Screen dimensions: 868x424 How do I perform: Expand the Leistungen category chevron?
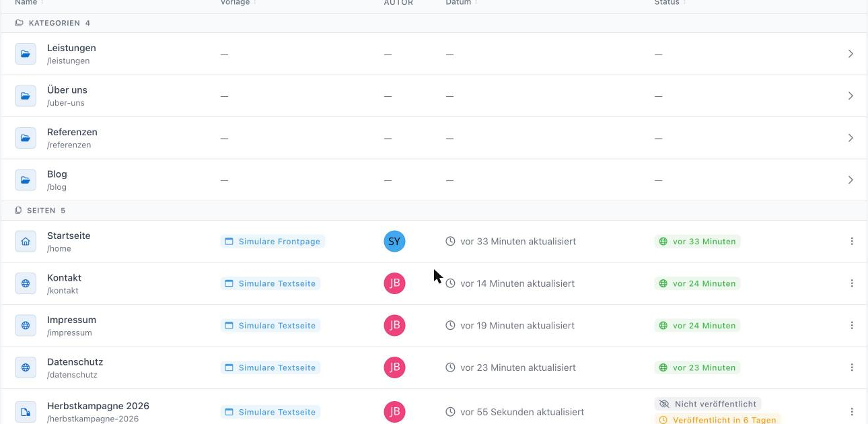(851, 54)
